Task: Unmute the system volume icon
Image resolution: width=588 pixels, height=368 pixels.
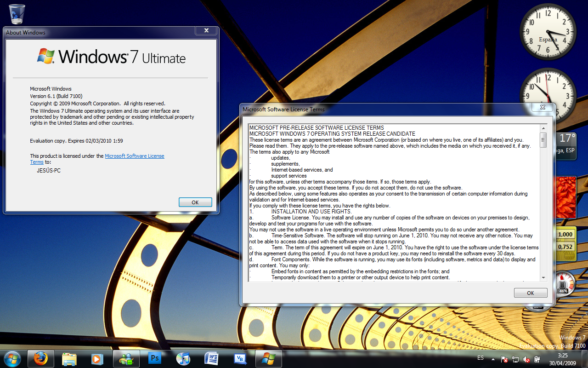Action: click(526, 359)
